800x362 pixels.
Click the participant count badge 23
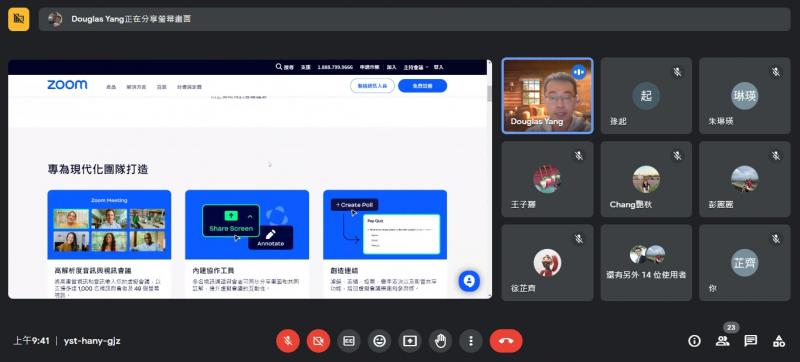click(731, 328)
